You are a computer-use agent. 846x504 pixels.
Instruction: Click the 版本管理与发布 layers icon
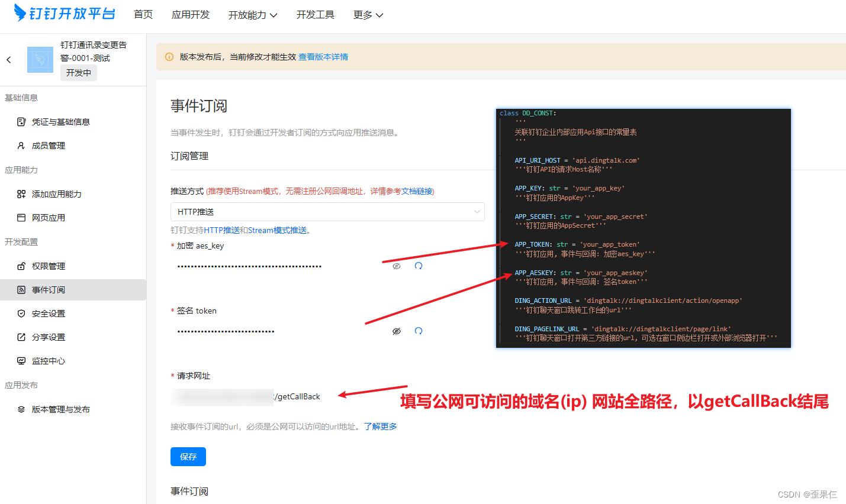(x=21, y=409)
